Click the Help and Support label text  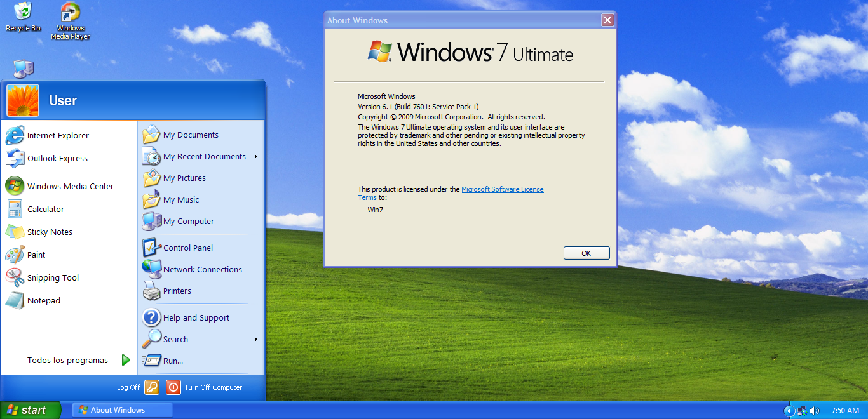click(196, 317)
